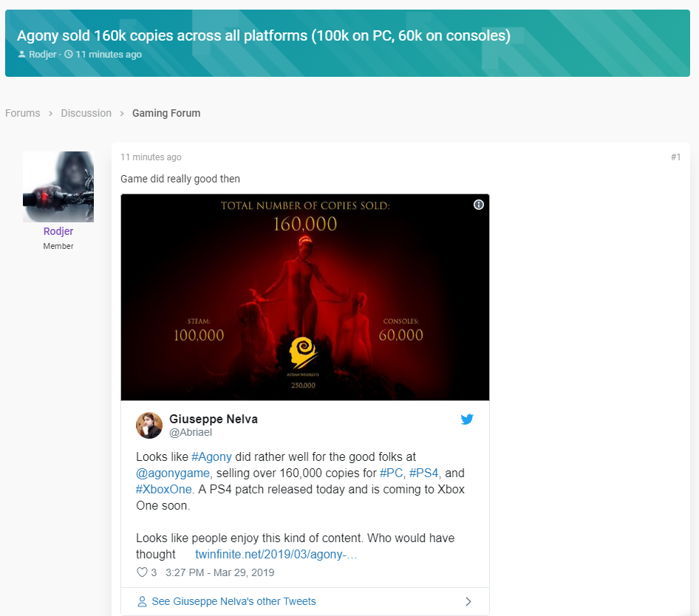
Task: Click the #Agony hashtag
Action: [x=212, y=457]
